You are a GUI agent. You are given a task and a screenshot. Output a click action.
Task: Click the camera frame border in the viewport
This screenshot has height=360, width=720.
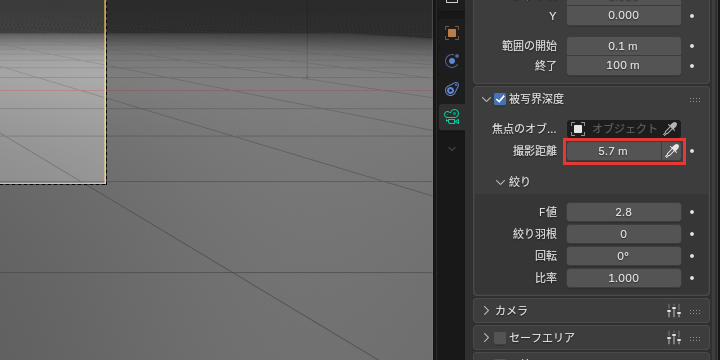[106, 92]
